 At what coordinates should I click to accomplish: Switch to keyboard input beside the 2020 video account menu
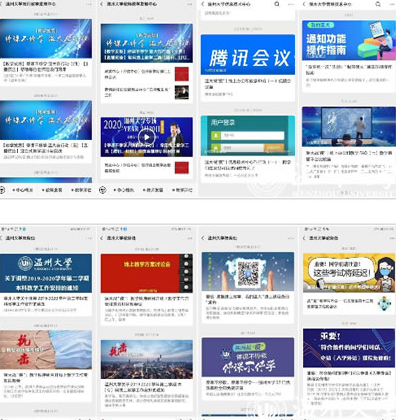pos(103,190)
